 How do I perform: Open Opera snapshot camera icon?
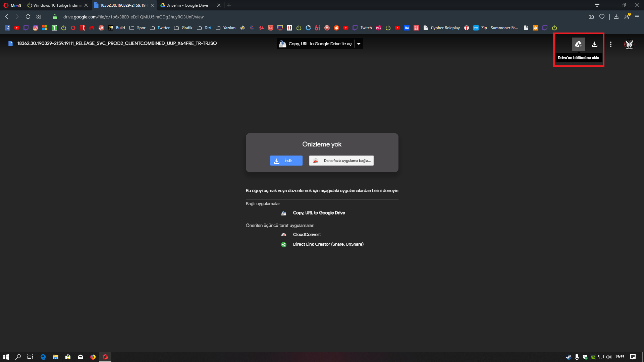(591, 17)
